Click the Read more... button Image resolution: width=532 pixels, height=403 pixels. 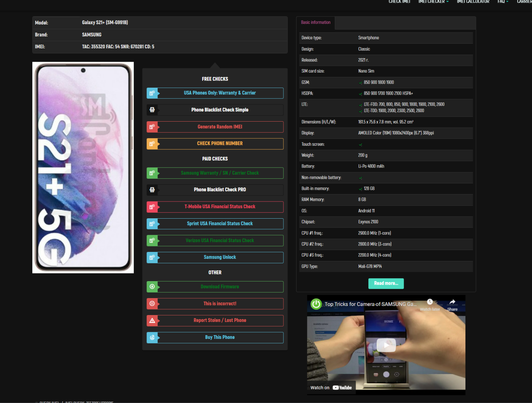tap(386, 283)
